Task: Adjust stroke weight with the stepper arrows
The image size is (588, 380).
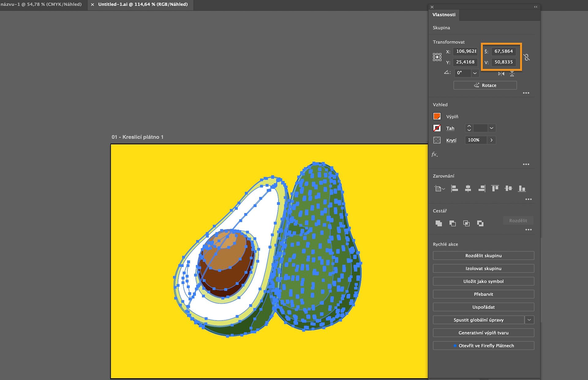Action: point(469,128)
